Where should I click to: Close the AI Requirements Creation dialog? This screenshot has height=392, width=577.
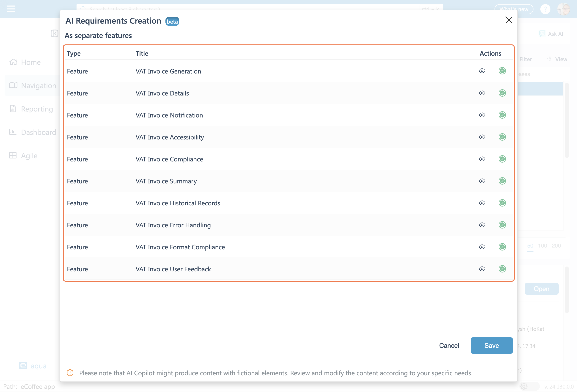(x=509, y=20)
